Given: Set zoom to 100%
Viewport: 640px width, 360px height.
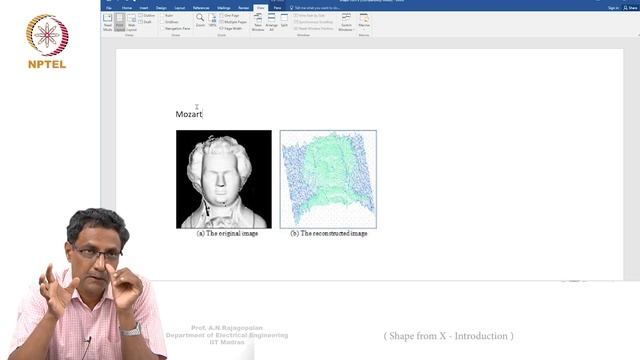Looking at the screenshot, I should 212,20.
